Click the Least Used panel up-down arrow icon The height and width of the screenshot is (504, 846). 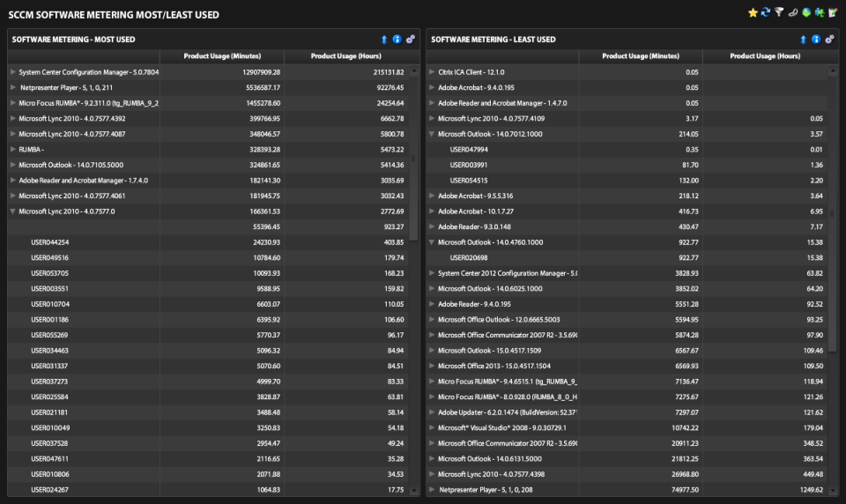[x=803, y=40]
